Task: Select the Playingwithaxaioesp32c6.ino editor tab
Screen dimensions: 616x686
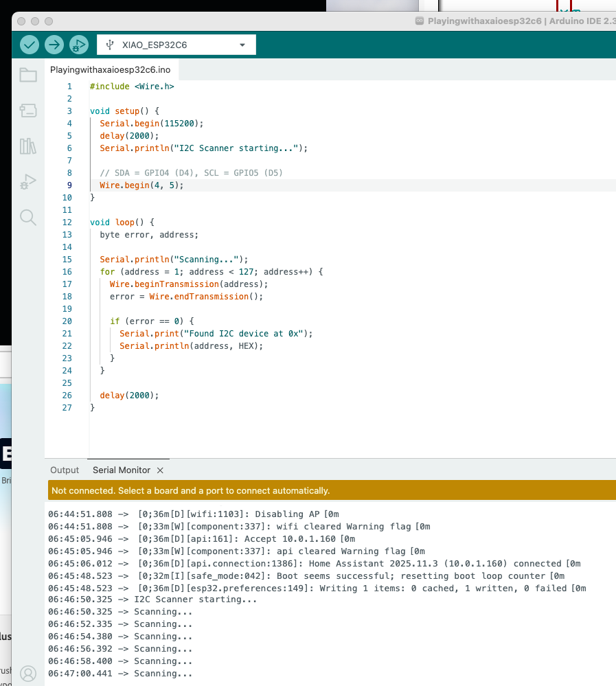Action: point(110,70)
